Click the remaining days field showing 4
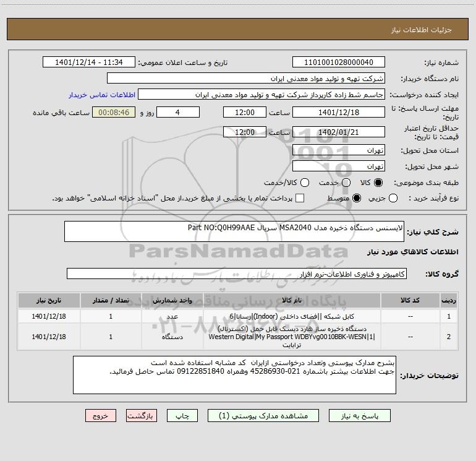The image size is (476, 461). pos(178,112)
